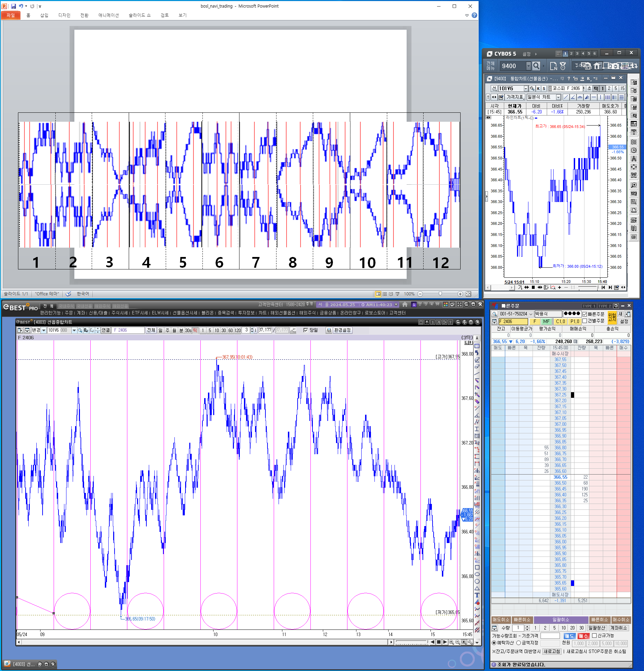Click the blue 매도 sell button
Viewport: 644px width, 671px height.
(x=569, y=636)
